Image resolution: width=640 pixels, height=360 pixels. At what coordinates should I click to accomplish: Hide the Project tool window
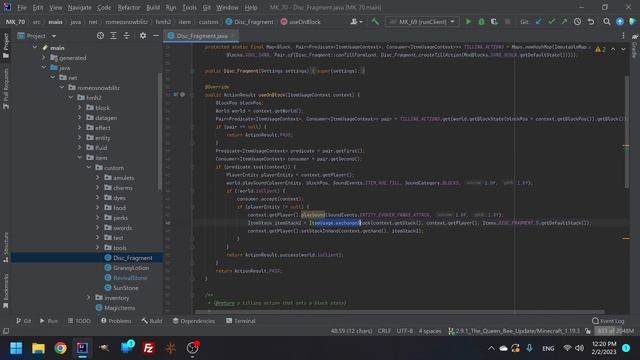pos(156,36)
